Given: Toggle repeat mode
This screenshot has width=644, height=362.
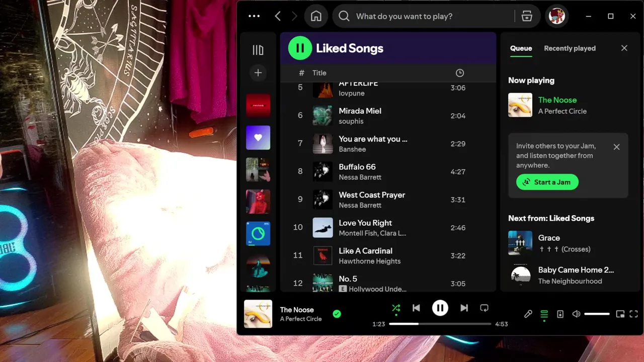Looking at the screenshot, I should 484,308.
